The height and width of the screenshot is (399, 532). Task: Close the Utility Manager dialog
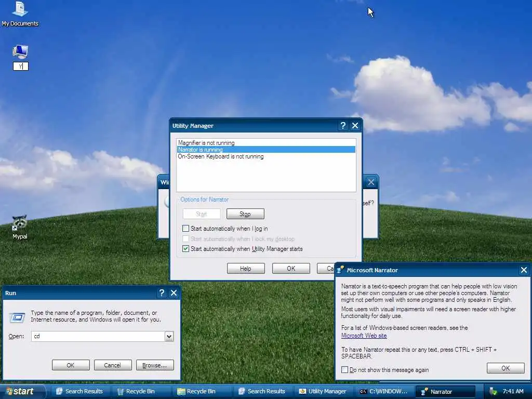pyautogui.click(x=355, y=126)
